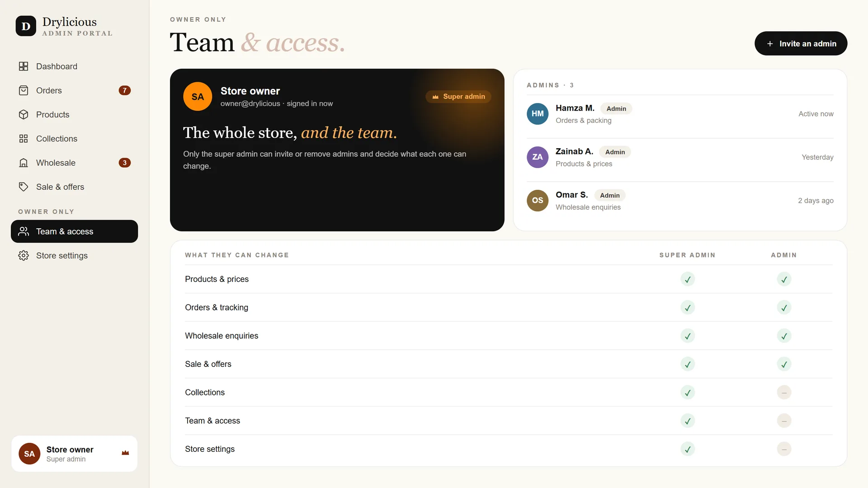868x488 pixels.
Task: Click the 'SUPER ADMIN' column header
Action: click(x=687, y=255)
